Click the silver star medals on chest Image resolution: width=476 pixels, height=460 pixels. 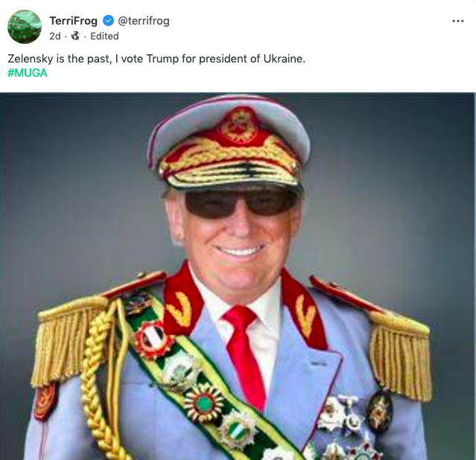[339, 415]
